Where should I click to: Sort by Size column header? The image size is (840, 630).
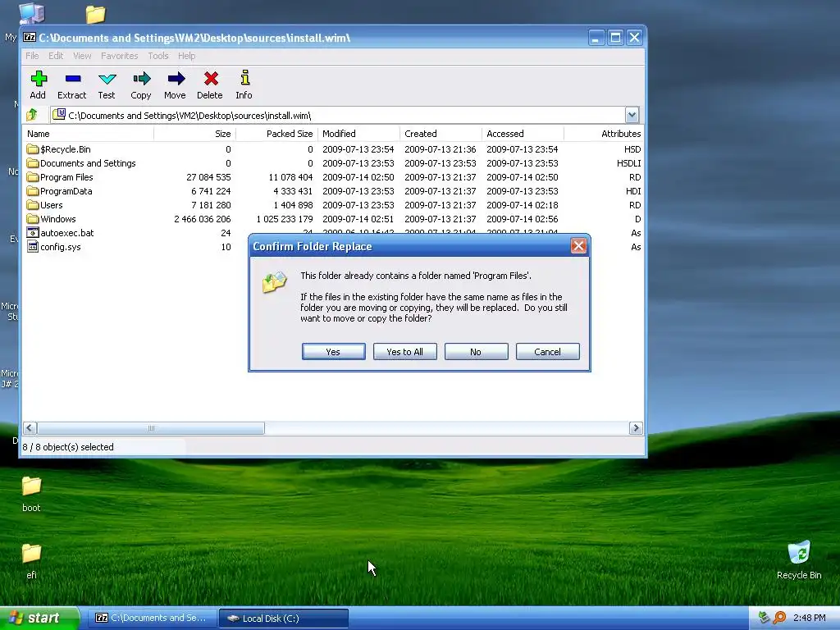[x=195, y=134]
